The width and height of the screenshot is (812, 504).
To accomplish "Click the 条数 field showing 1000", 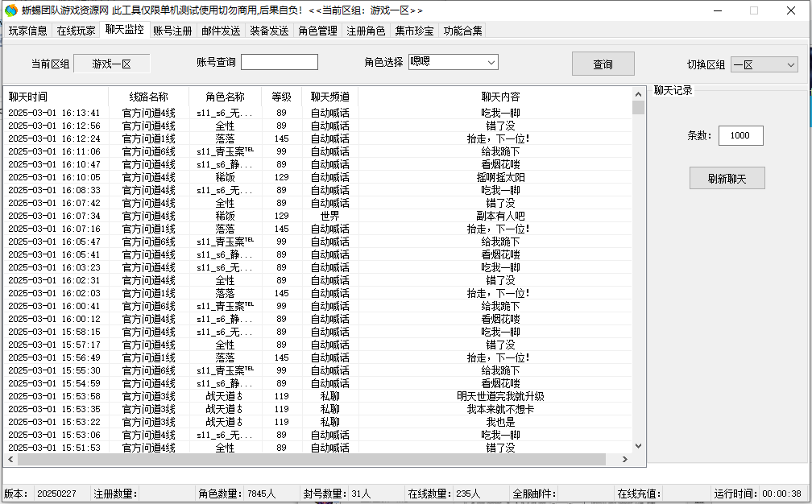I will 740,136.
